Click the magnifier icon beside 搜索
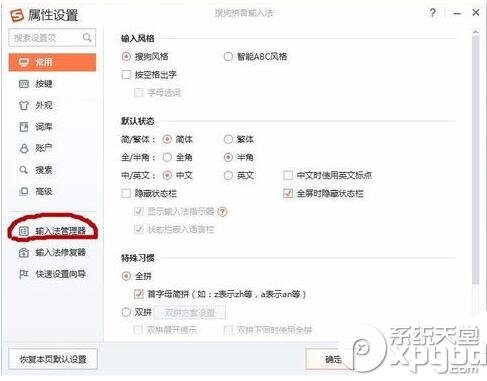Screen dimensions: 487x381 click(x=23, y=170)
